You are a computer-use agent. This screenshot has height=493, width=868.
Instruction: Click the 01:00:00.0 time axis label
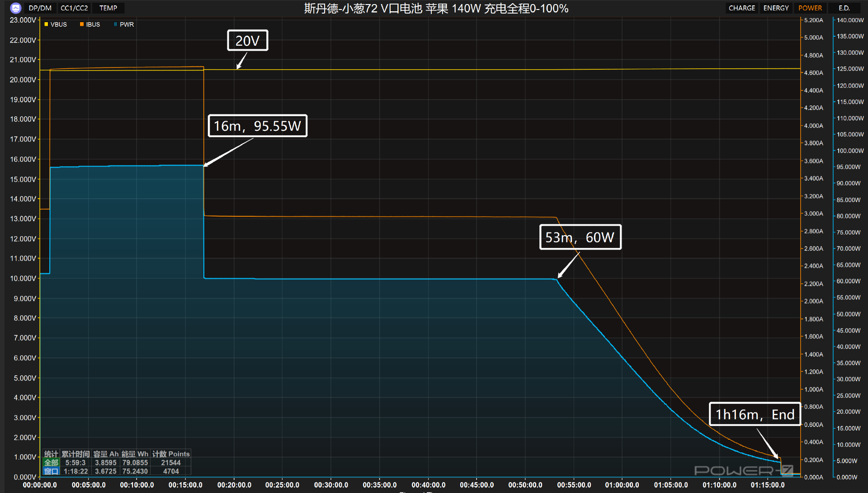click(x=622, y=485)
